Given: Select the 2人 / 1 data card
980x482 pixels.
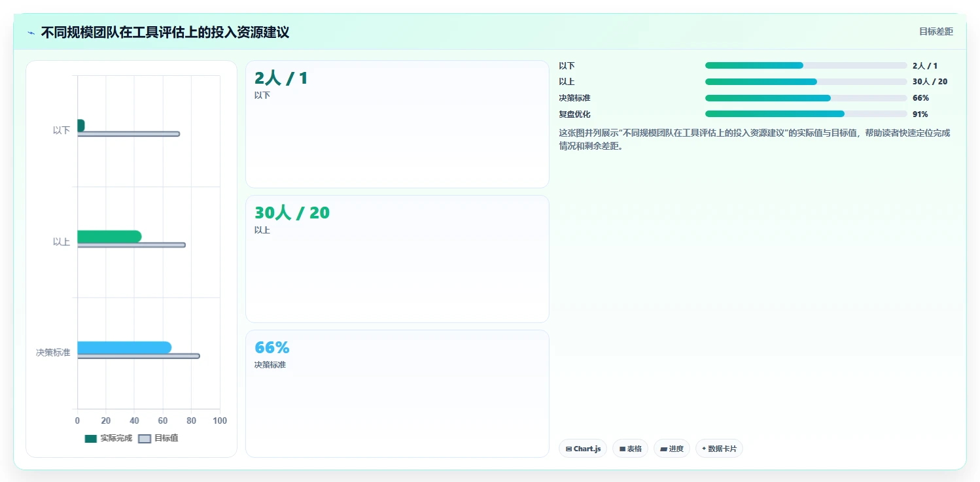Looking at the screenshot, I should (397, 124).
